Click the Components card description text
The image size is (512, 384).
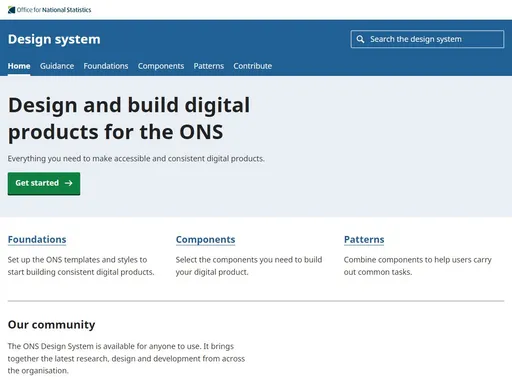click(249, 266)
